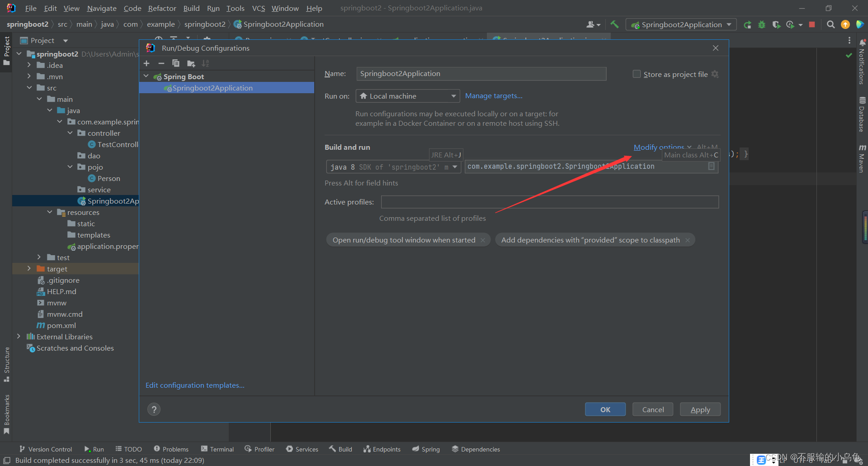
Task: Run with coverage from the main toolbar
Action: click(776, 24)
